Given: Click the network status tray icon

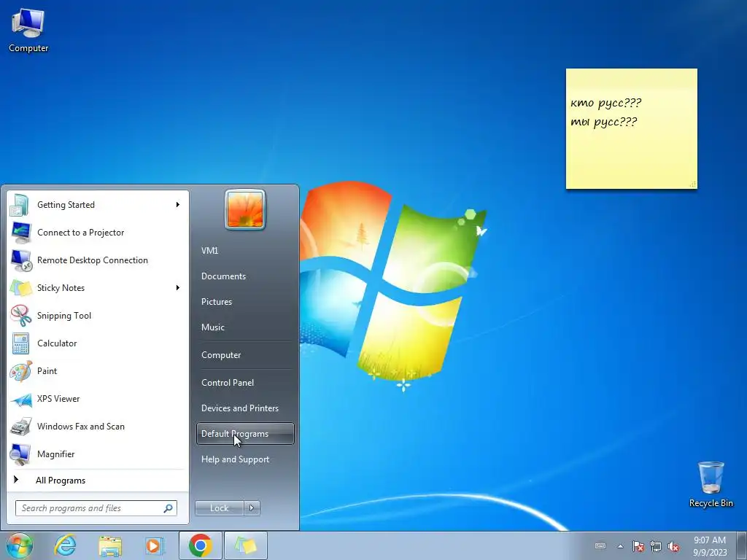Looking at the screenshot, I should tap(656, 546).
